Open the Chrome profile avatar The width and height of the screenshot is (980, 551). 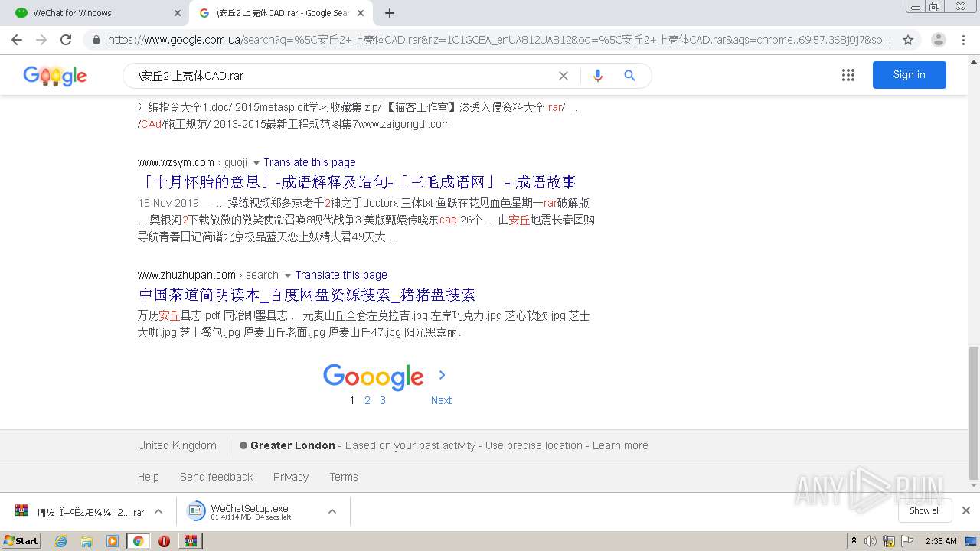(938, 40)
